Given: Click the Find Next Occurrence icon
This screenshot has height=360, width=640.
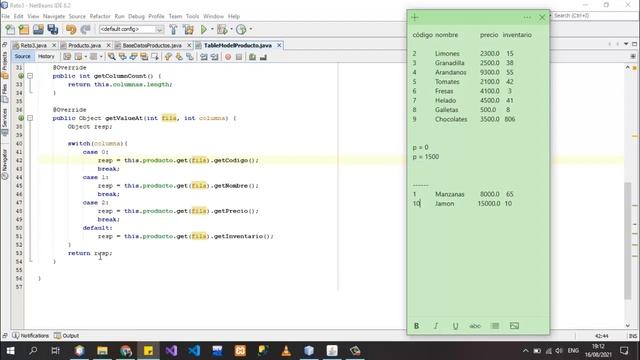Looking at the screenshot, I should coord(133,57).
